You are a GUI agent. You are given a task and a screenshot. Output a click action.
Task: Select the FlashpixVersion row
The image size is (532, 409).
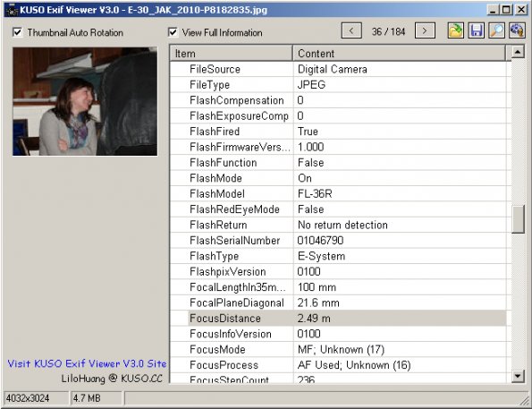(x=338, y=272)
